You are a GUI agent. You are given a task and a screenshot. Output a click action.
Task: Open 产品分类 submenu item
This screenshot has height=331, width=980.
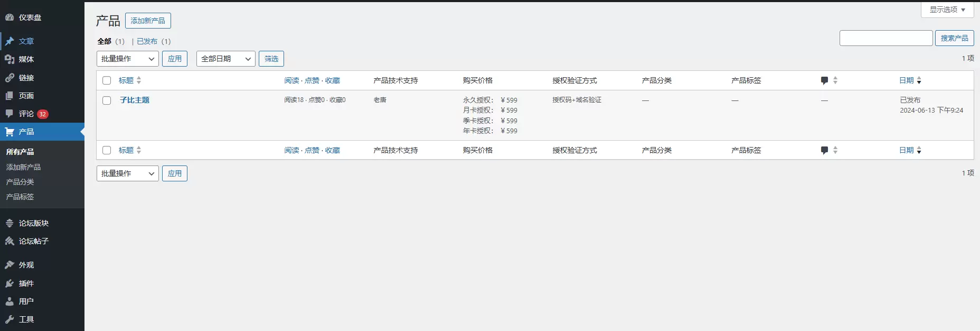[20, 182]
